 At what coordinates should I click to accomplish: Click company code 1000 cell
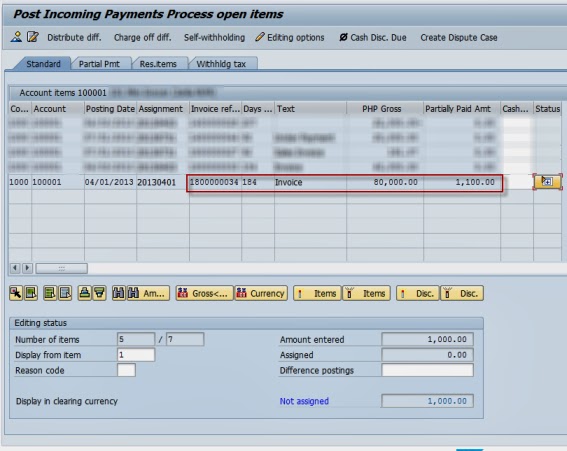tap(20, 182)
